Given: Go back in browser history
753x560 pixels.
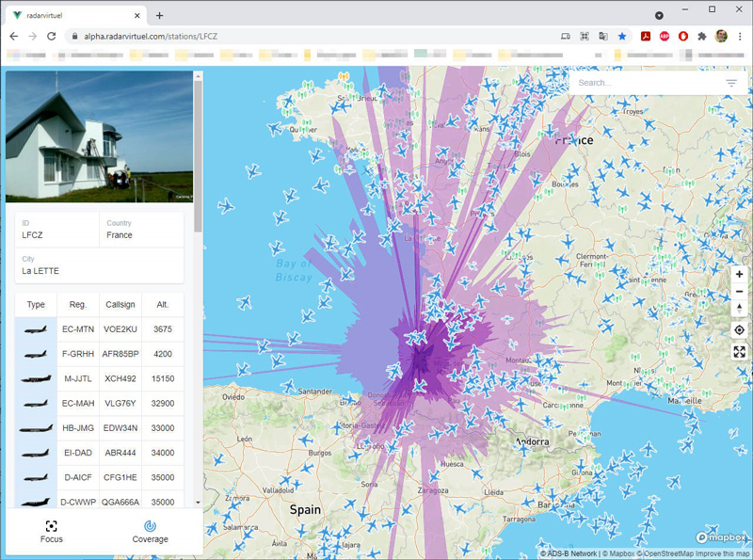Looking at the screenshot, I should [14, 36].
